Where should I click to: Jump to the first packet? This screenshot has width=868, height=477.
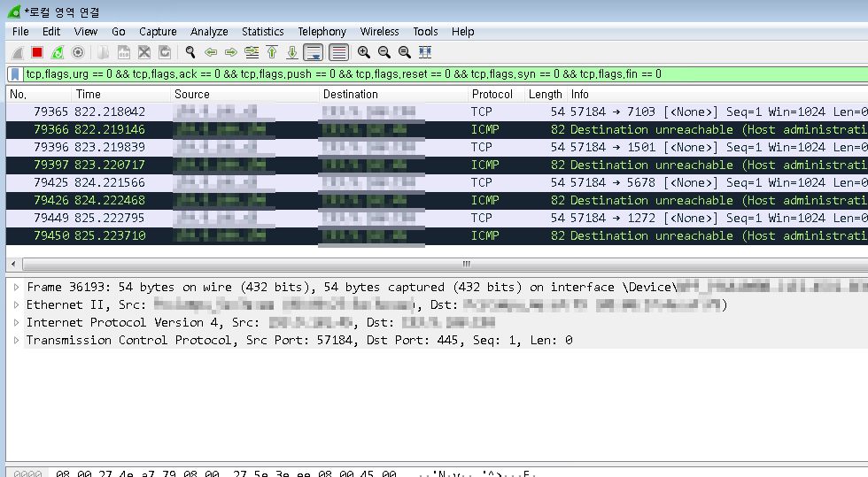(272, 53)
